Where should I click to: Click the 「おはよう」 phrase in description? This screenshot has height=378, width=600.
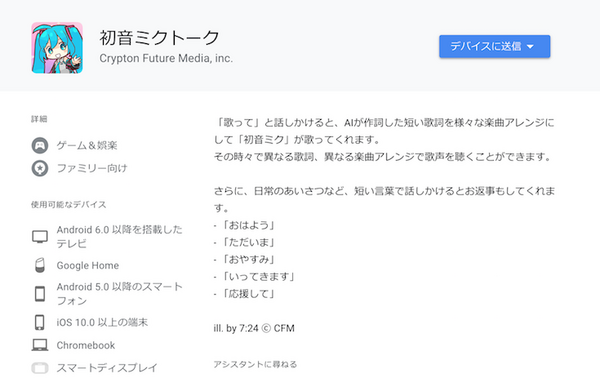249,225
